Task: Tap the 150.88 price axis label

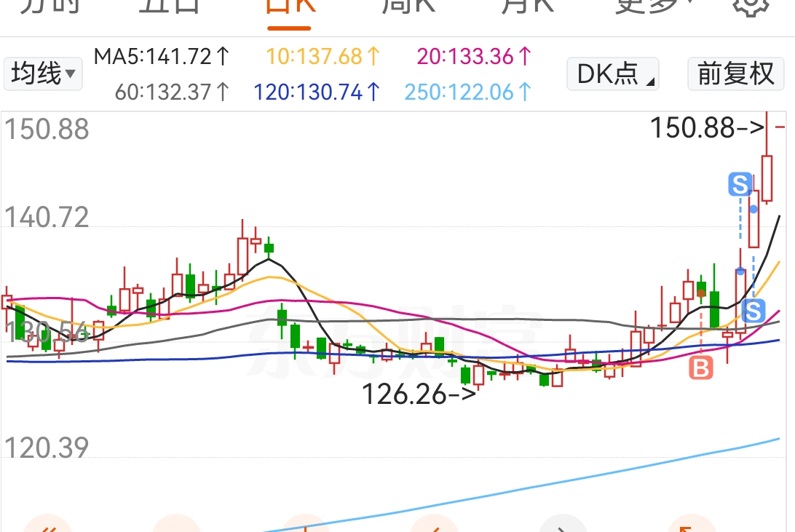Action: click(x=47, y=130)
